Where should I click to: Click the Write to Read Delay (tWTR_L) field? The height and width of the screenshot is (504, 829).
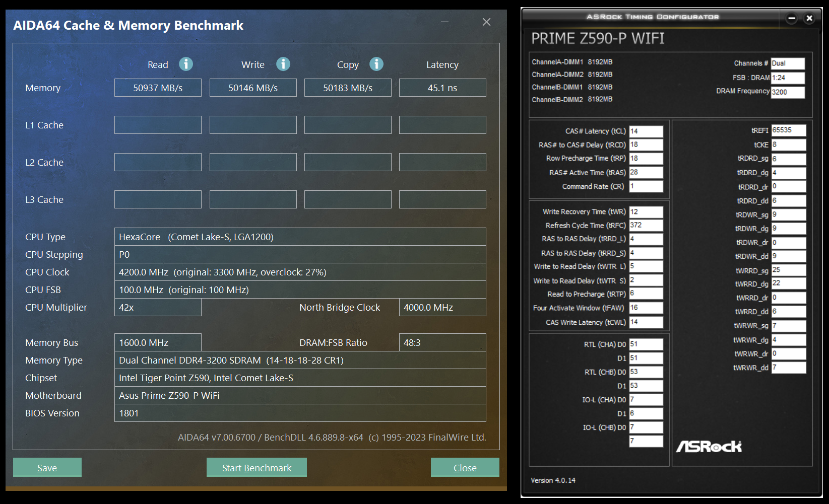pyautogui.click(x=646, y=266)
